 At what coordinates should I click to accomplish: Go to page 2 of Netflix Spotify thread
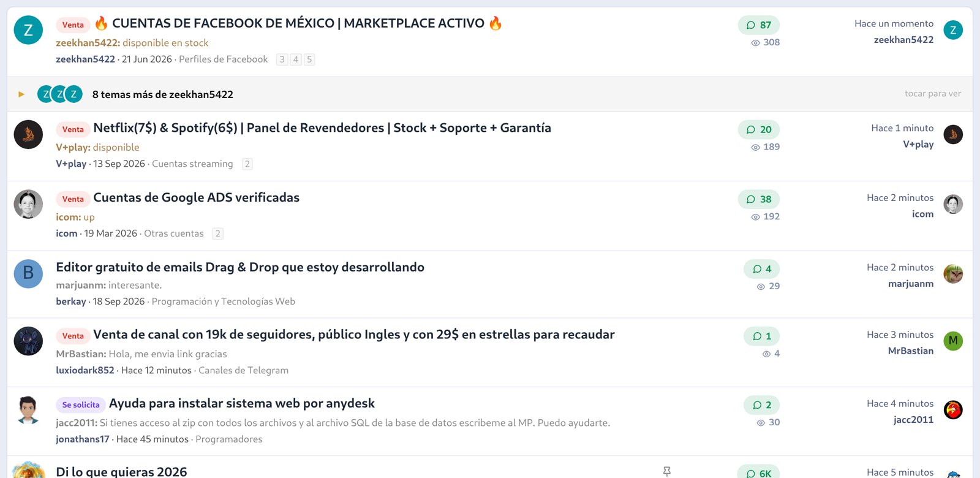click(x=247, y=164)
